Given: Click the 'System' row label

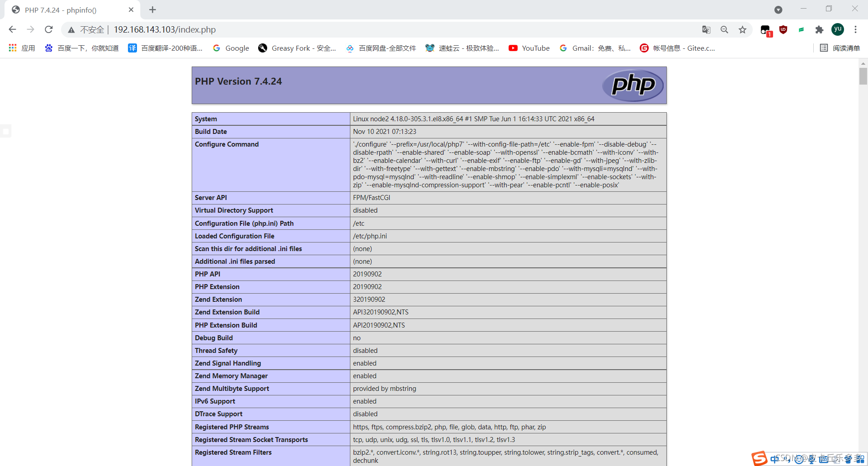Looking at the screenshot, I should pos(206,119).
